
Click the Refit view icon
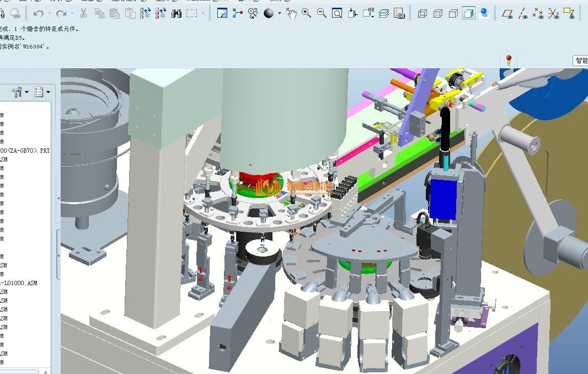(337, 13)
